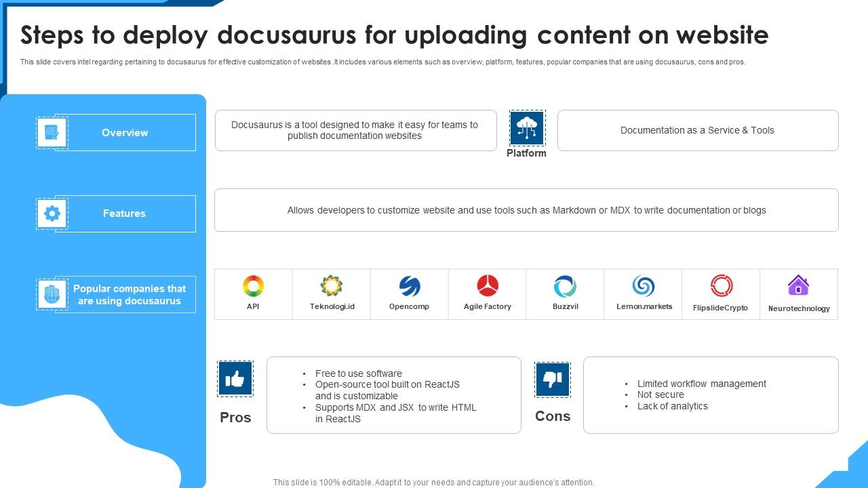The image size is (868, 488).
Task: Select the gear icon beside Features
Action: tap(52, 213)
